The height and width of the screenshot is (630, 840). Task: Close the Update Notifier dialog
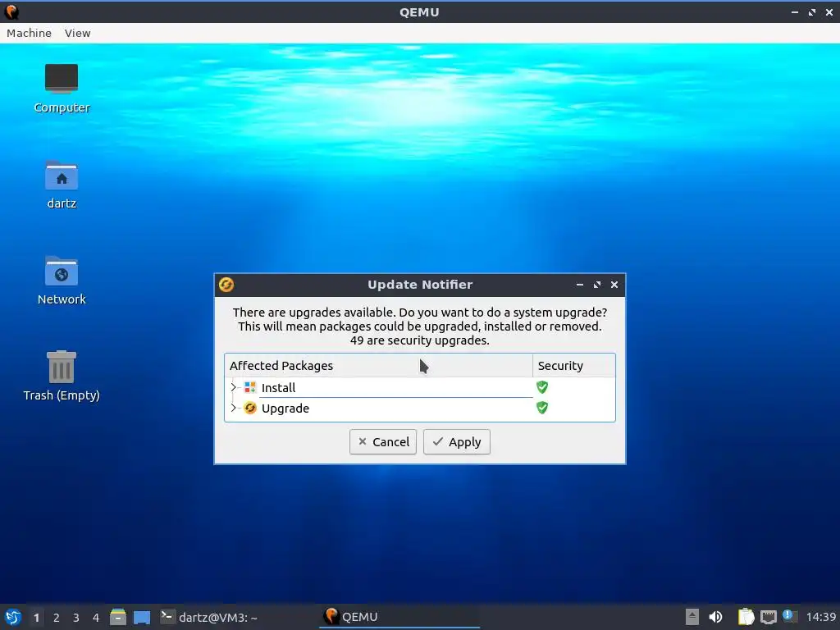pos(614,285)
